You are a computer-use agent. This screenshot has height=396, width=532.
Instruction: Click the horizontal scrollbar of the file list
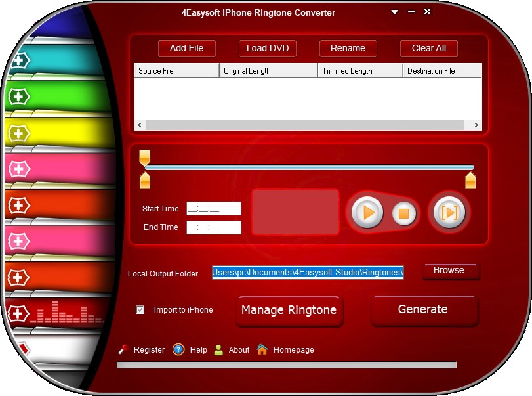(x=304, y=125)
